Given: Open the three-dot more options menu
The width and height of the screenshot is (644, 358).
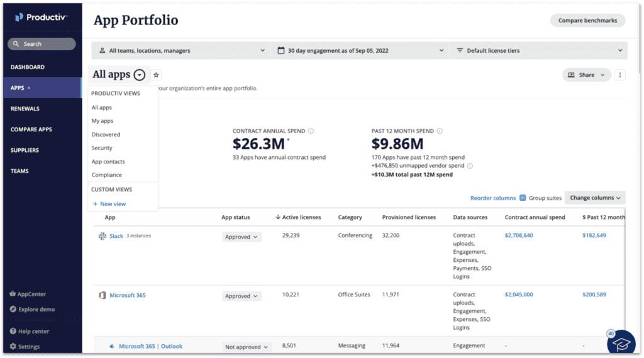Looking at the screenshot, I should coord(620,75).
